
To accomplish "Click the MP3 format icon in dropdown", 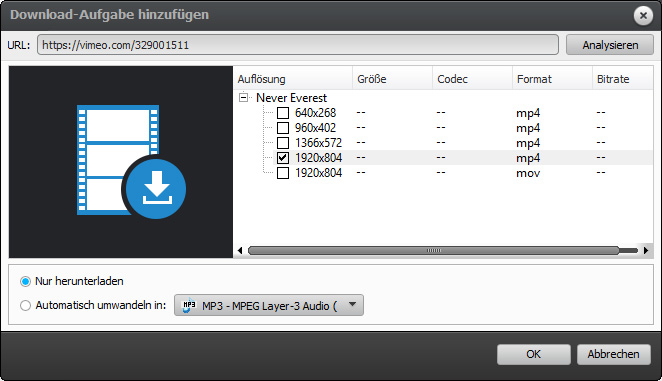I will (189, 305).
